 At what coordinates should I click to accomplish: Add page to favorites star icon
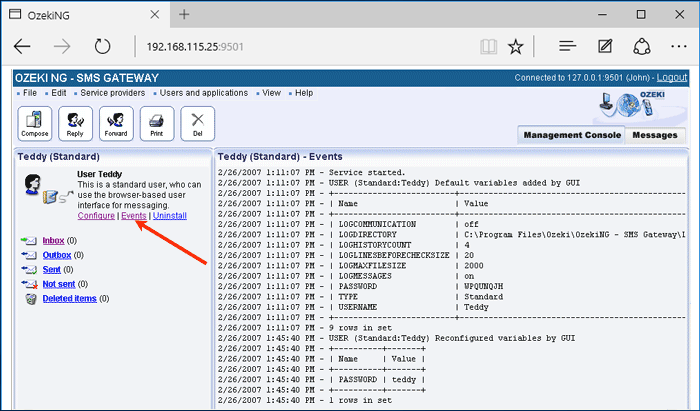[x=515, y=46]
